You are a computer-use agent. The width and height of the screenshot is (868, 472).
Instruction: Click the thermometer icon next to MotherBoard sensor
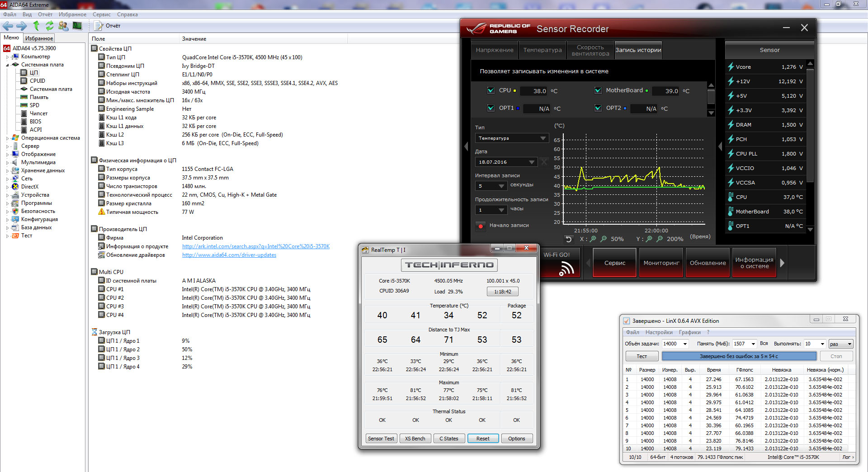tap(731, 212)
